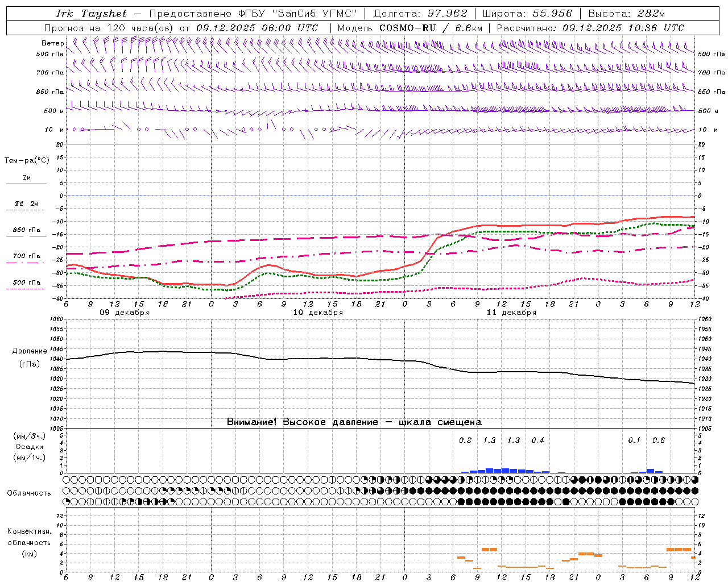Click the model name COSMO-RU / 6.6км

(431, 28)
